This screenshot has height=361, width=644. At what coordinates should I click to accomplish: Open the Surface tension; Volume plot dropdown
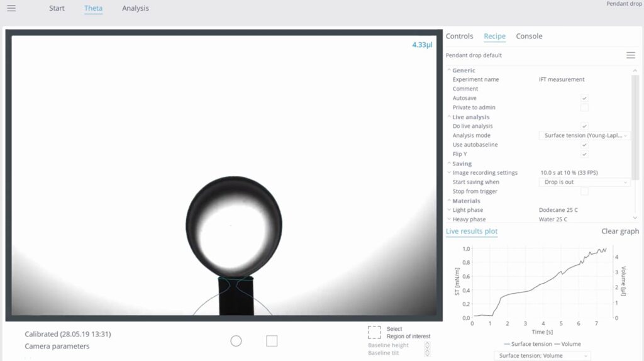point(542,356)
